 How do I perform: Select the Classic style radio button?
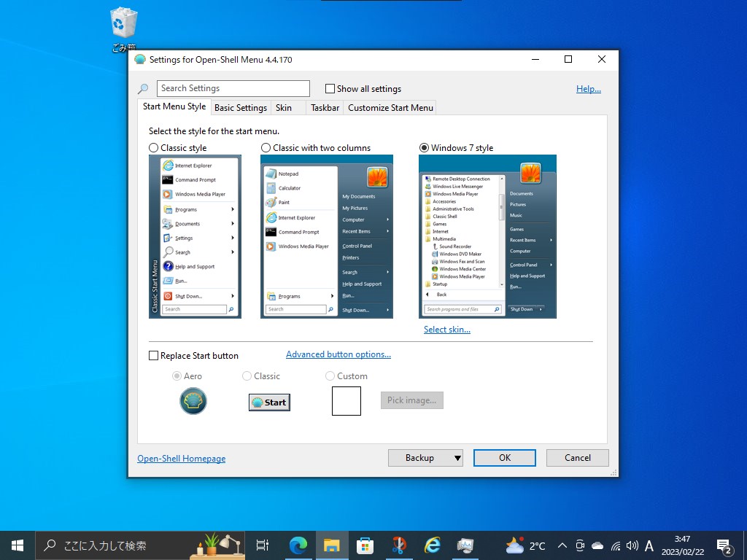(153, 147)
